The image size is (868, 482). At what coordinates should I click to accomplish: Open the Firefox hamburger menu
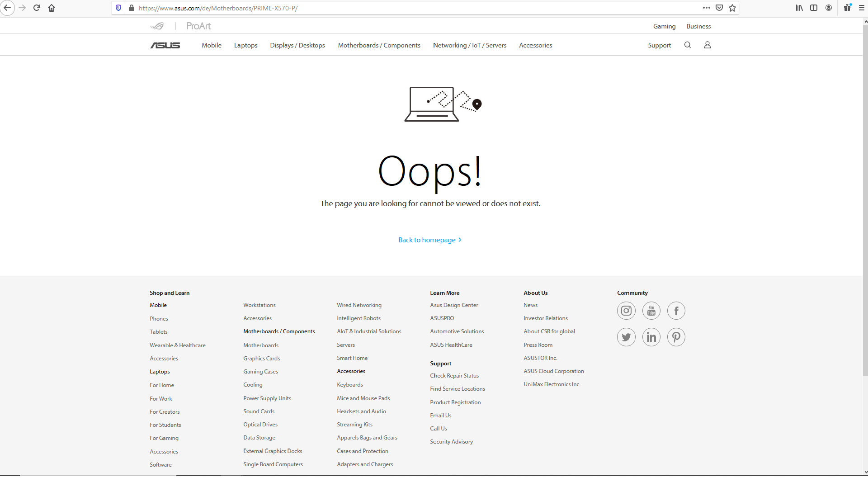[x=862, y=8]
